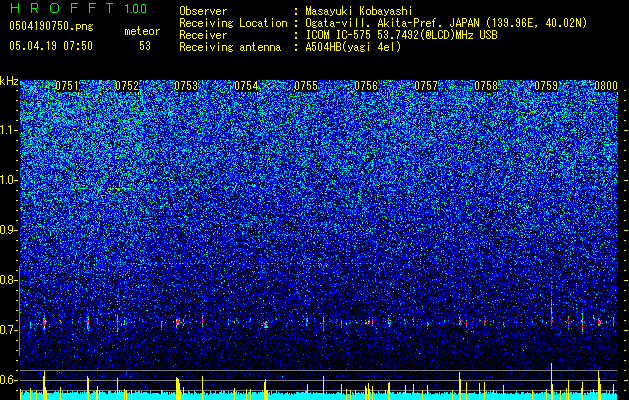Click the 0.9 kHz axis label
The width and height of the screenshot is (629, 400).
(x=8, y=230)
